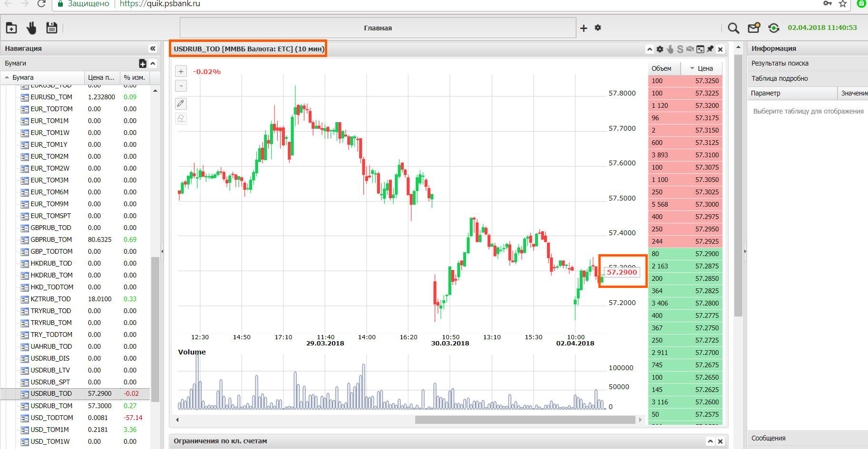Image resolution: width=868 pixels, height=449 pixels.
Task: Select the UAHRUB_TOD security row
Action: tap(76, 346)
